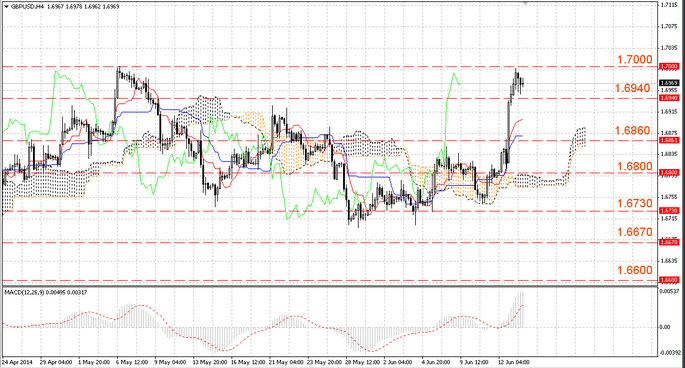Click the 28 May 12:00 time label

pyautogui.click(x=362, y=362)
